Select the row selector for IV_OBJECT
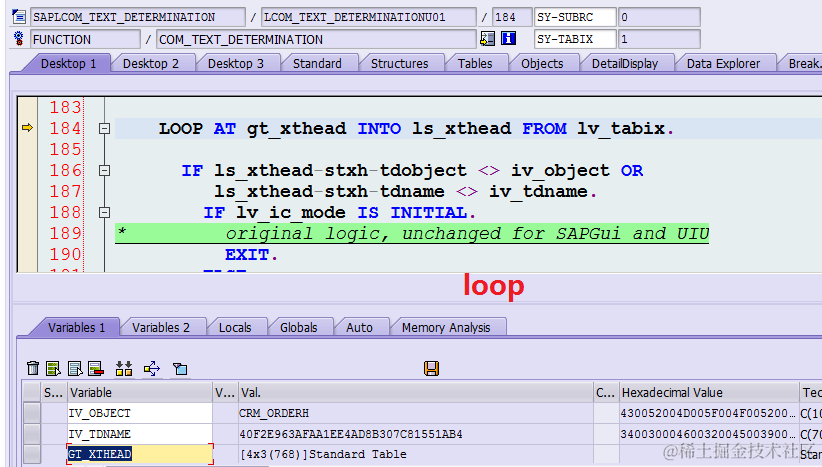 coord(32,413)
